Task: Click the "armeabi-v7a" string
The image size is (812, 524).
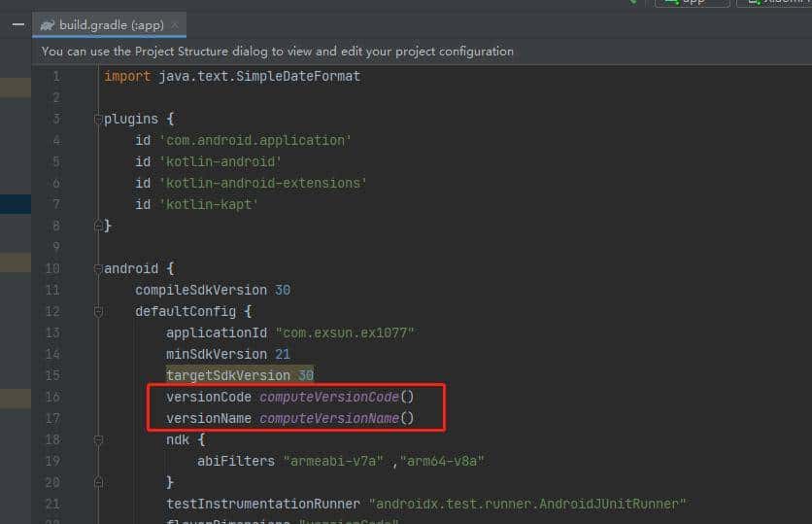Action: [x=333, y=461]
